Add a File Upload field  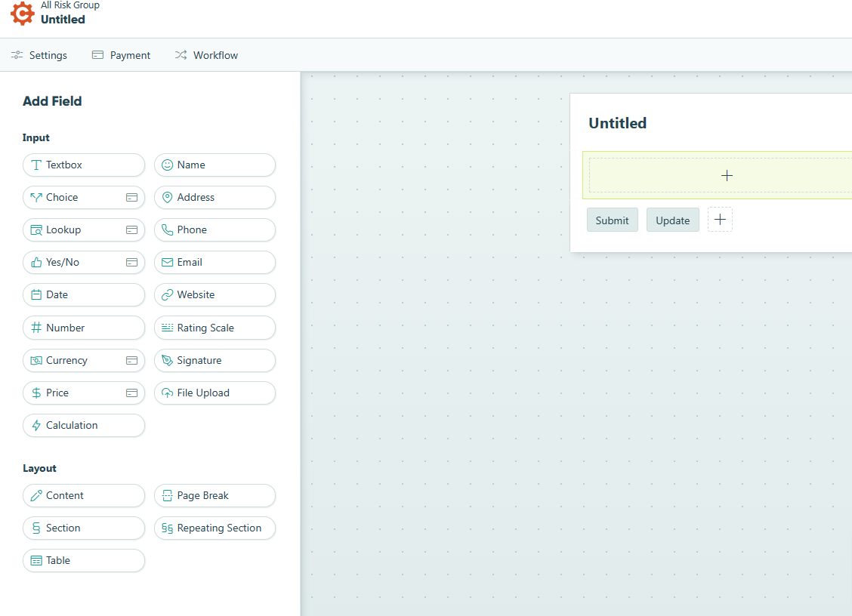click(215, 393)
